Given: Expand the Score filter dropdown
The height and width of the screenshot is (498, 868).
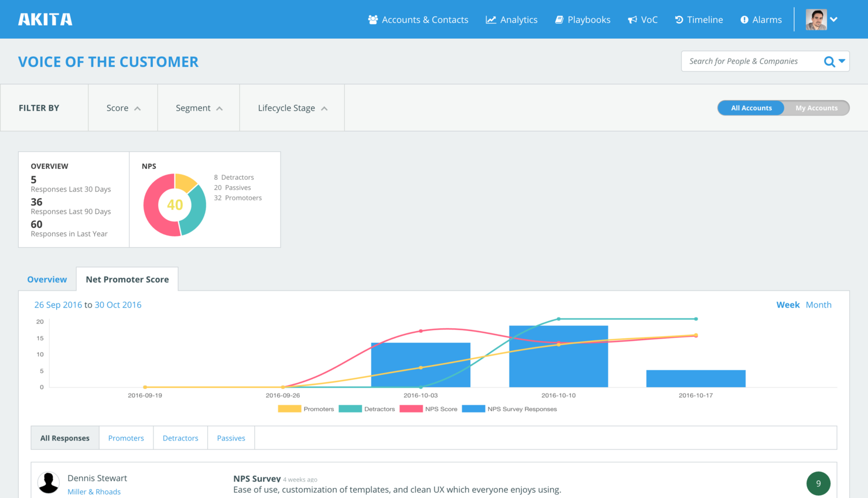Looking at the screenshot, I should pos(123,108).
